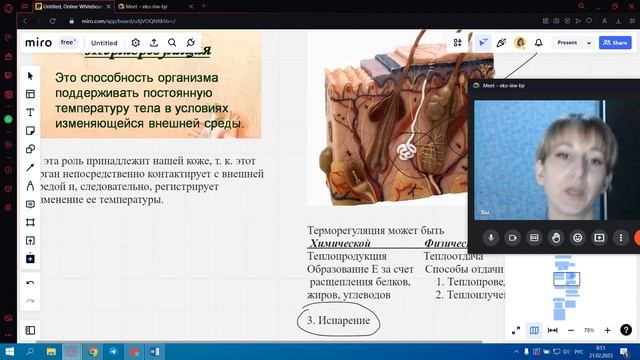
Task: Open board settings gear icon
Action: pos(136,42)
